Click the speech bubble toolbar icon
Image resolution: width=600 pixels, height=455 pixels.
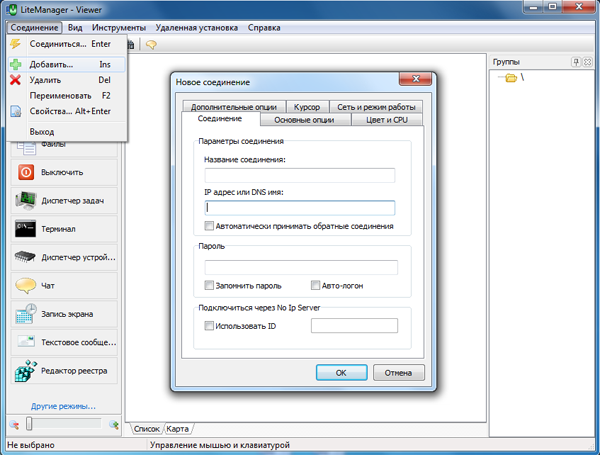(151, 45)
